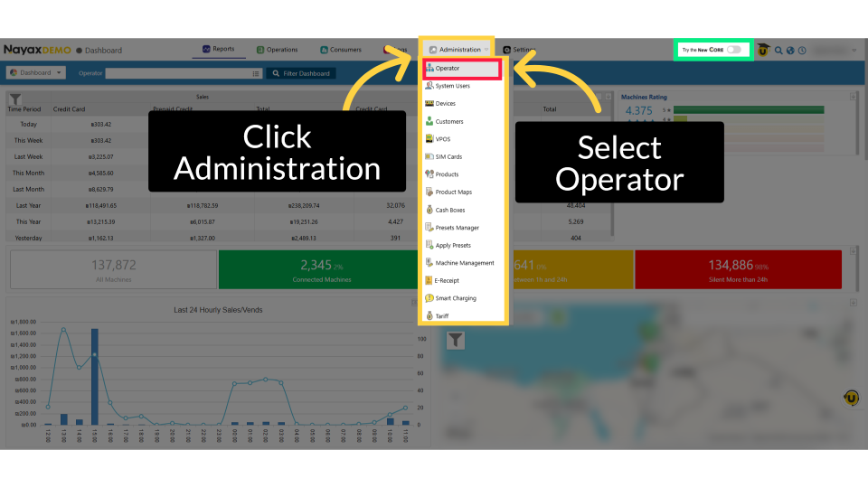Click the Smart Charging icon
Viewport: 868px width, 488px height.
429,297
